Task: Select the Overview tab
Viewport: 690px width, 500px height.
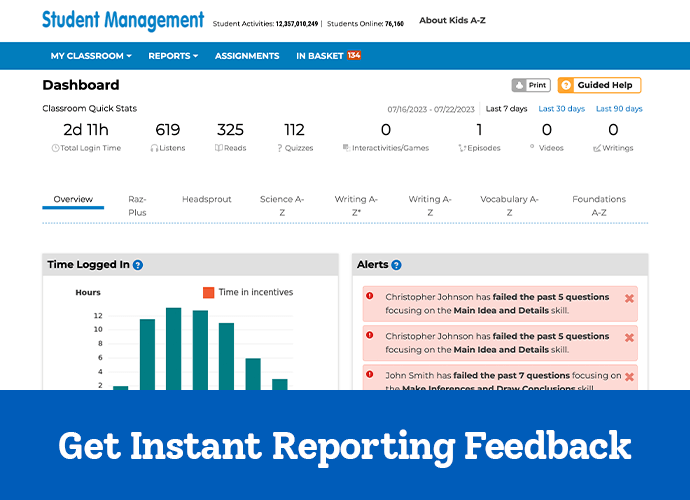Action: tap(73, 199)
